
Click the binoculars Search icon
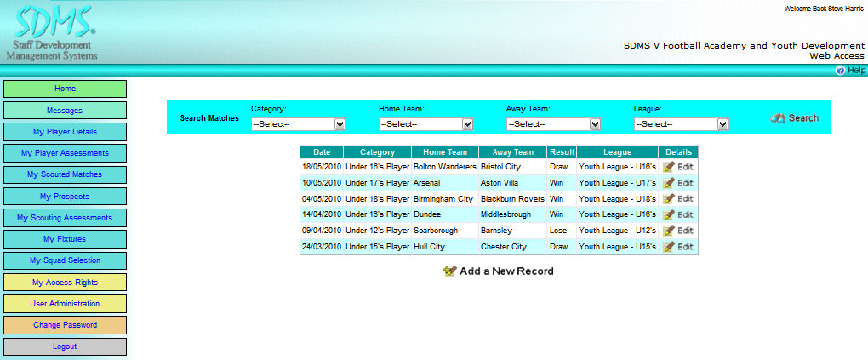[x=778, y=118]
